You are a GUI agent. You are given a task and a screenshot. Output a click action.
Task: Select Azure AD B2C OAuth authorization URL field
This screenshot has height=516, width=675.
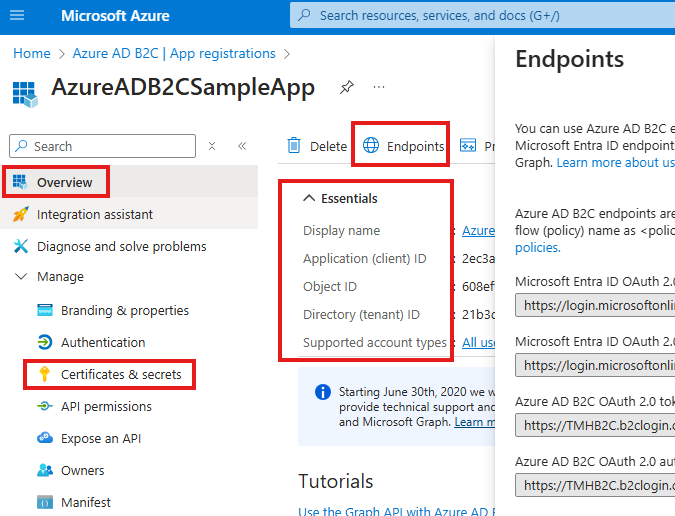(x=595, y=485)
